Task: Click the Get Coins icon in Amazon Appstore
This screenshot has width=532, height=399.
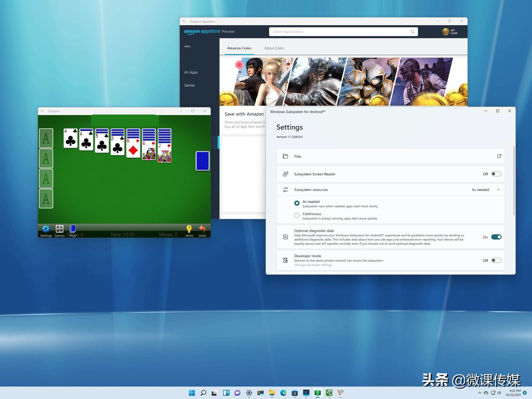Action: tap(446, 31)
